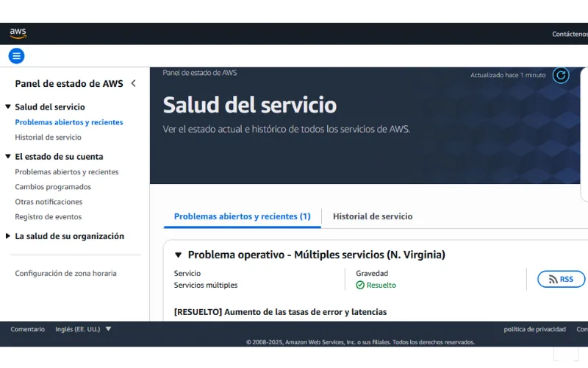588x368 pixels.
Task: Open Configuración de zona horaria
Action: (65, 273)
